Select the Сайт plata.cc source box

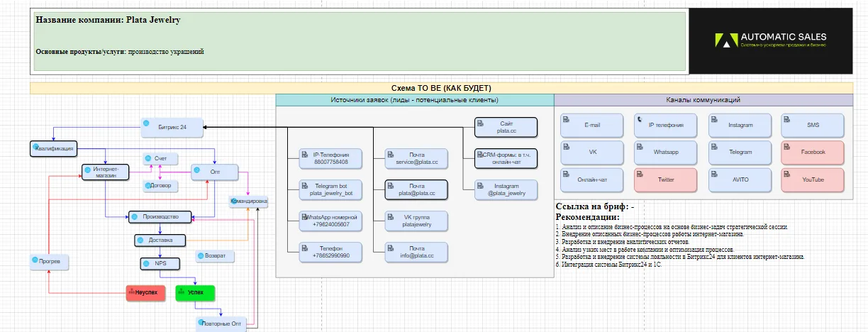tap(506, 127)
